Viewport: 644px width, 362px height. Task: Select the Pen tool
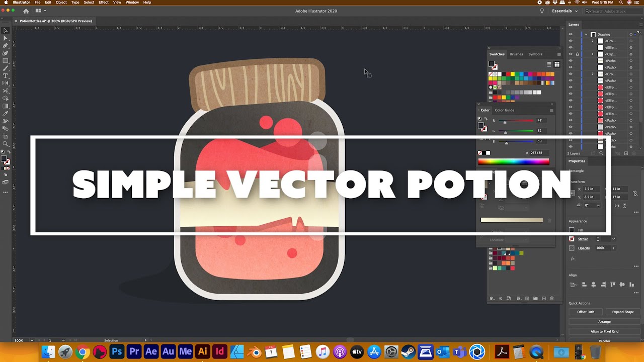pos(6,46)
